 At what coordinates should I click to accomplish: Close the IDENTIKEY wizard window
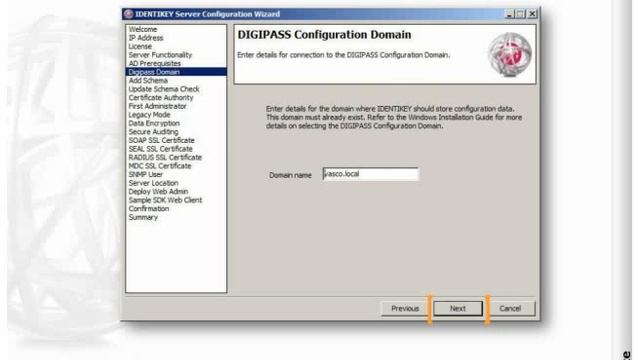(x=532, y=14)
